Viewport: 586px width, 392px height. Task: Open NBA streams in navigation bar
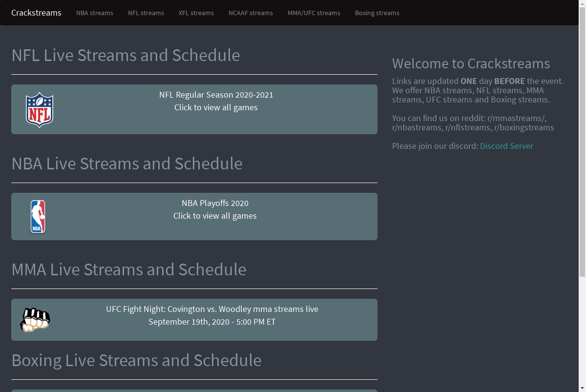[95, 13]
